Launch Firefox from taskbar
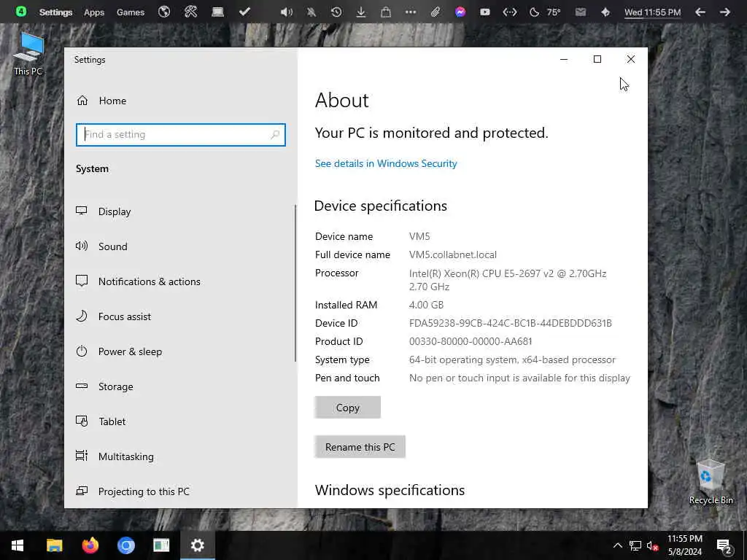The height and width of the screenshot is (560, 747). (x=90, y=545)
